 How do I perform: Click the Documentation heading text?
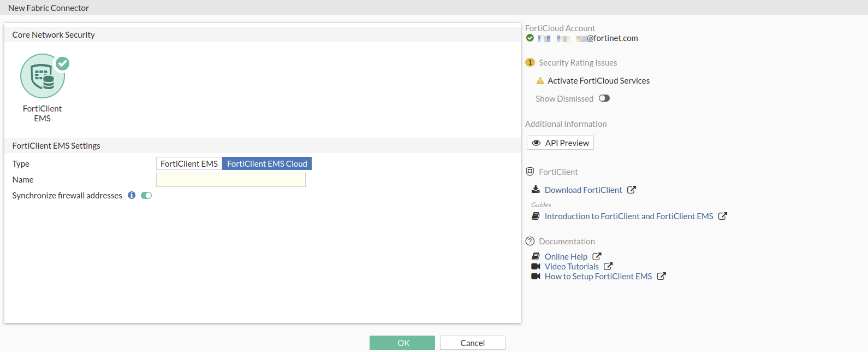tap(567, 242)
